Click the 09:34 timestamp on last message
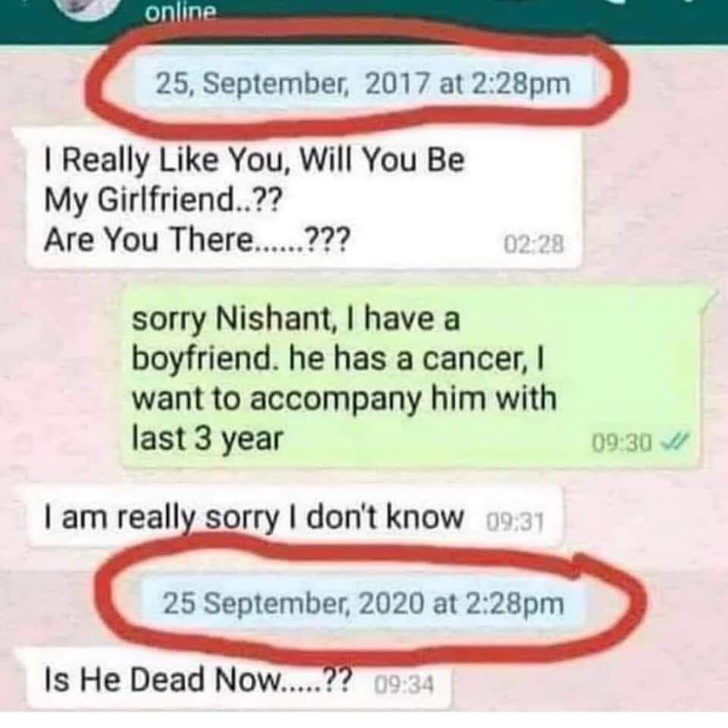Viewport: 728px width, 728px height. [x=404, y=685]
